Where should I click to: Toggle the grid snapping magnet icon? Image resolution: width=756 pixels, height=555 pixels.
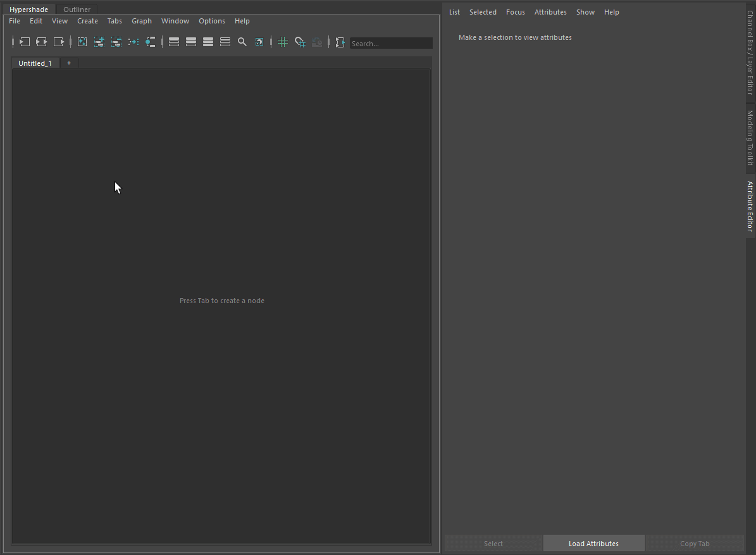click(300, 42)
